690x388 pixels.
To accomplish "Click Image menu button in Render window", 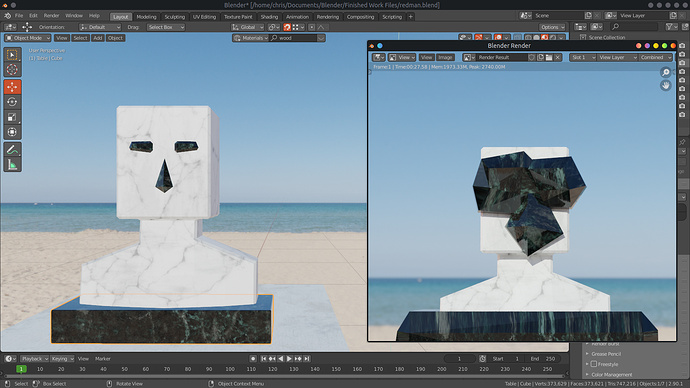I will (x=445, y=58).
